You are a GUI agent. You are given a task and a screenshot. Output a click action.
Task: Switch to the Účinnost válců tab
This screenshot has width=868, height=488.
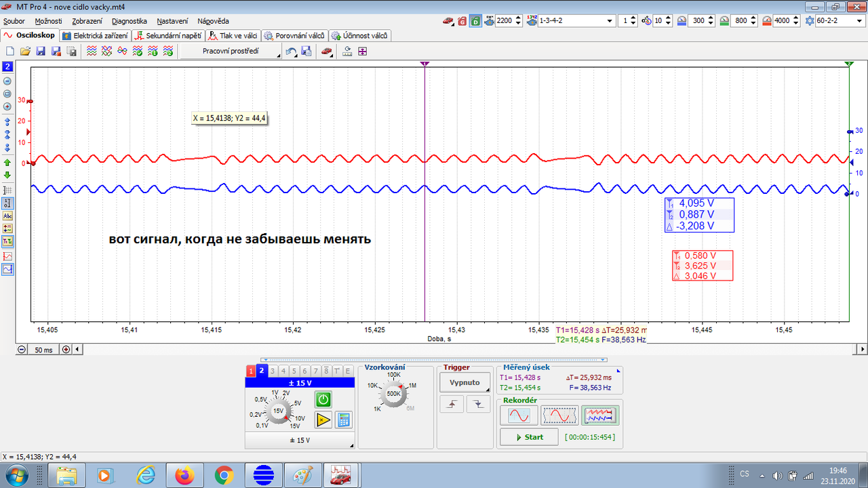pos(359,35)
